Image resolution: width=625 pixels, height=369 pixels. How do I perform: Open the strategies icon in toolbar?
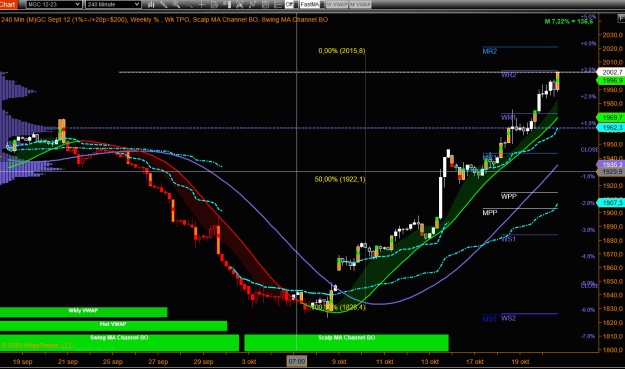click(240, 4)
